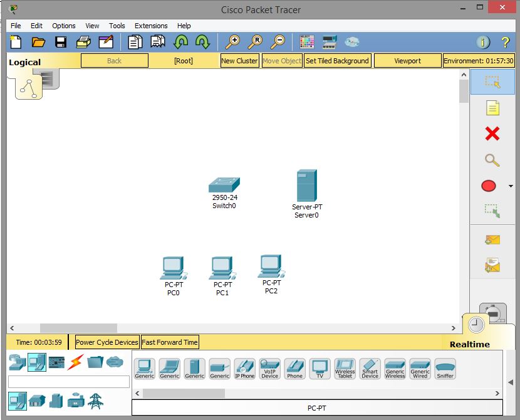Viewport: 520px width, 420px height.
Task: Save the network with the floppy icon
Action: (x=61, y=42)
